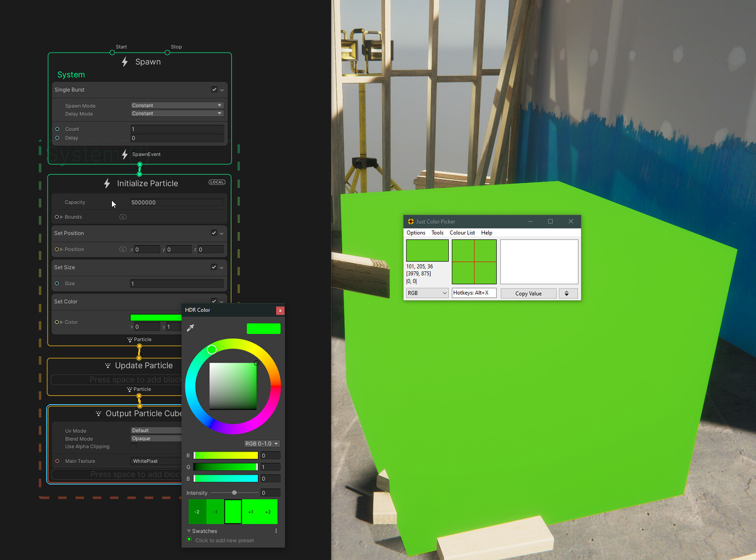Click the Size value field
756x560 pixels.
177,284
